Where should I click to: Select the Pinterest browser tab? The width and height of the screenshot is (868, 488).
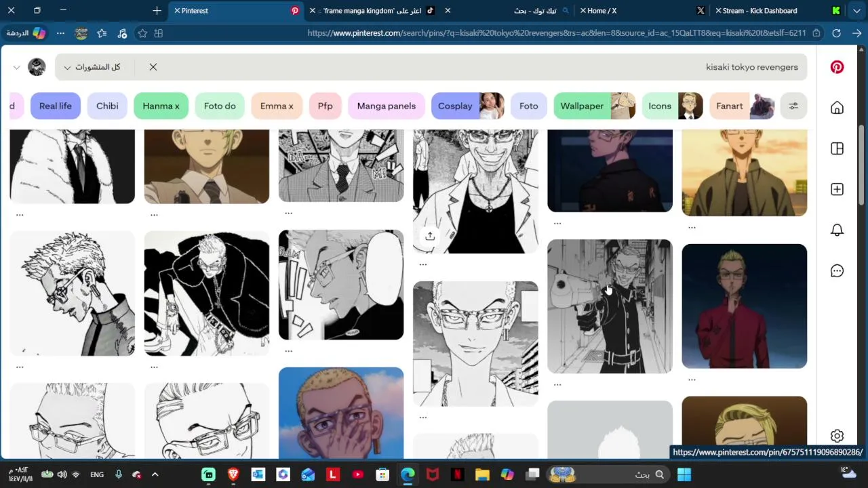[236, 10]
